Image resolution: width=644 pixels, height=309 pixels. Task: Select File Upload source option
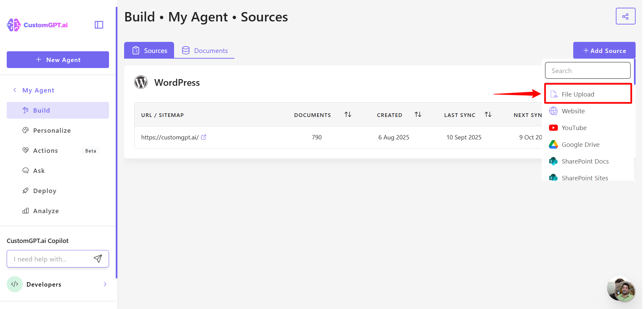(588, 94)
